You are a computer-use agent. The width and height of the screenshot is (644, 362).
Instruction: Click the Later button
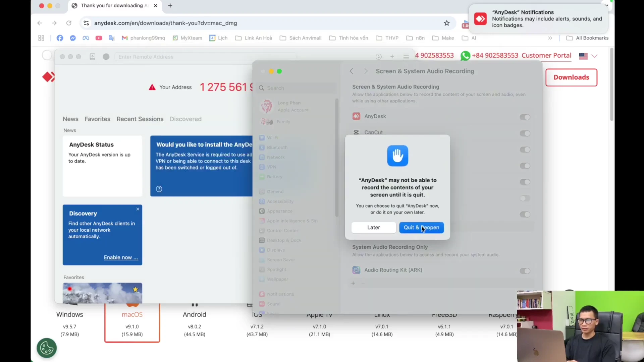click(x=373, y=228)
